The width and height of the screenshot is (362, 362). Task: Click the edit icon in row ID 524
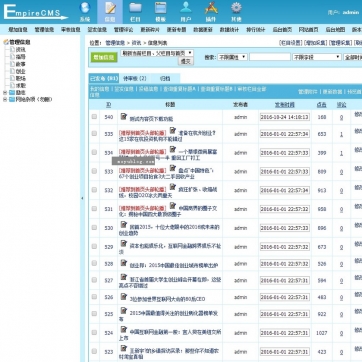pos(124,329)
